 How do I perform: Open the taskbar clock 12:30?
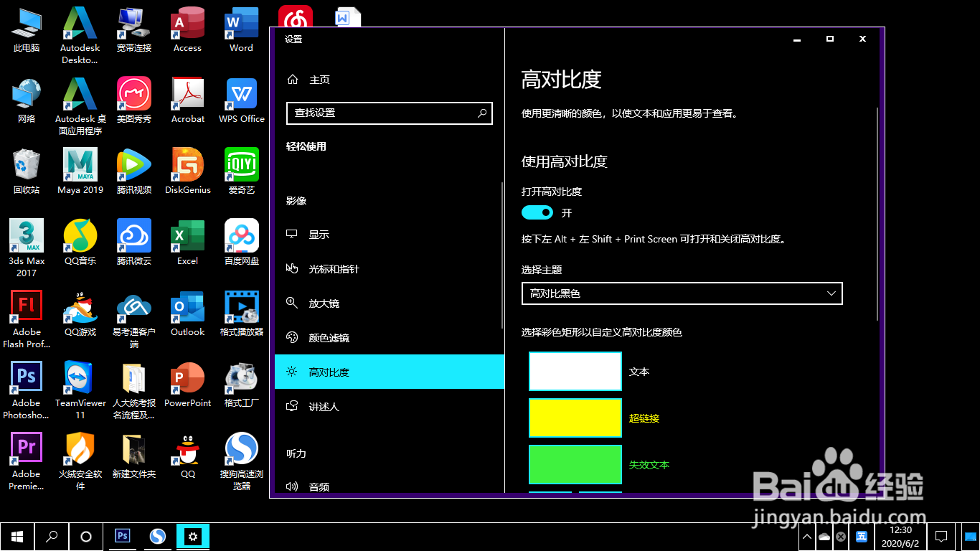click(x=900, y=536)
